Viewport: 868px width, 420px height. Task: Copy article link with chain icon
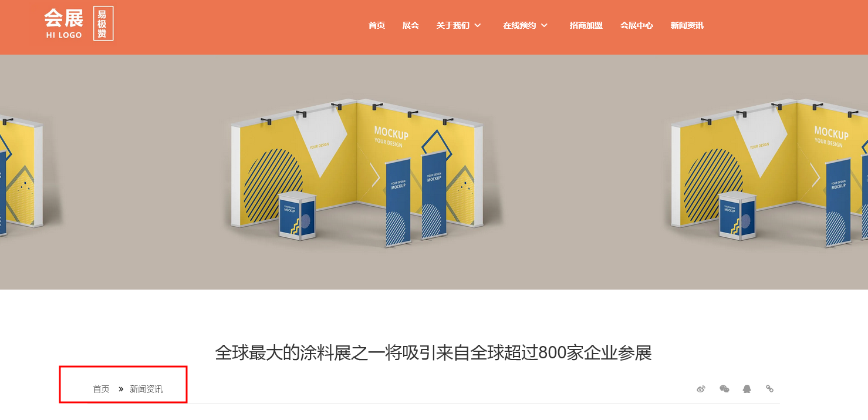(769, 389)
